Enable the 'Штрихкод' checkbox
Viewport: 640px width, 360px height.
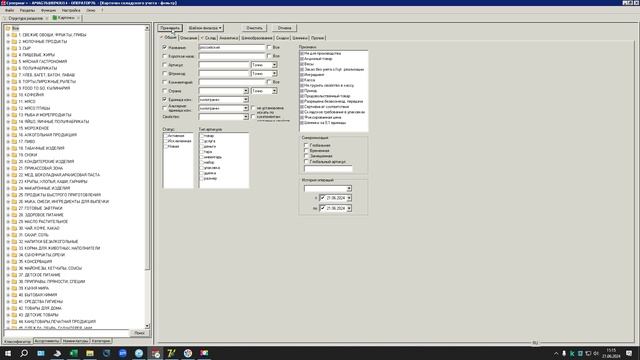[x=164, y=73]
